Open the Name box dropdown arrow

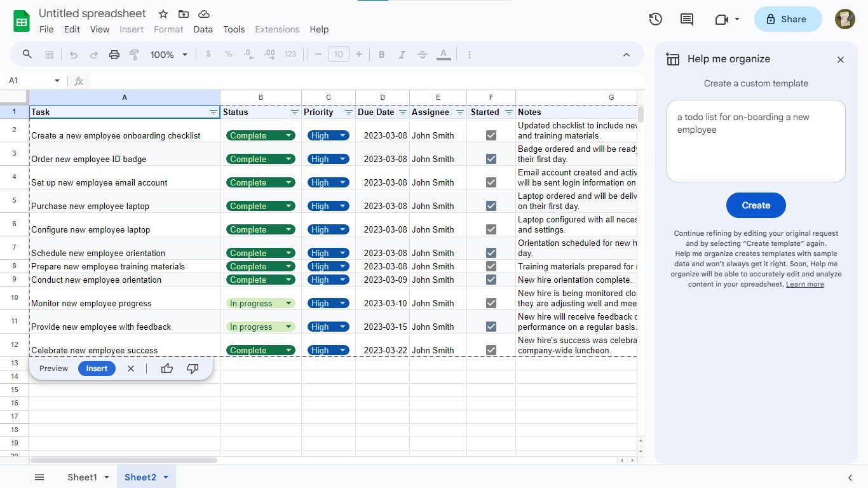click(x=57, y=81)
